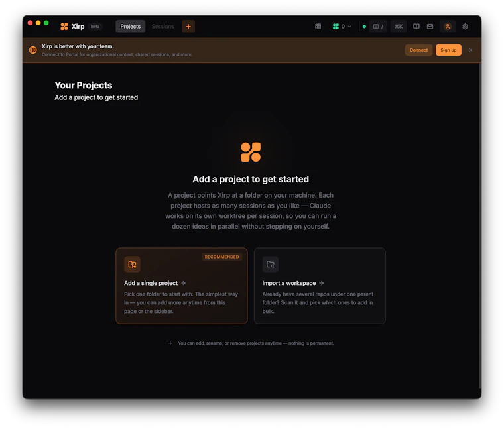
Task: Click the Beta badge next to Xirp
Action: coord(95,27)
